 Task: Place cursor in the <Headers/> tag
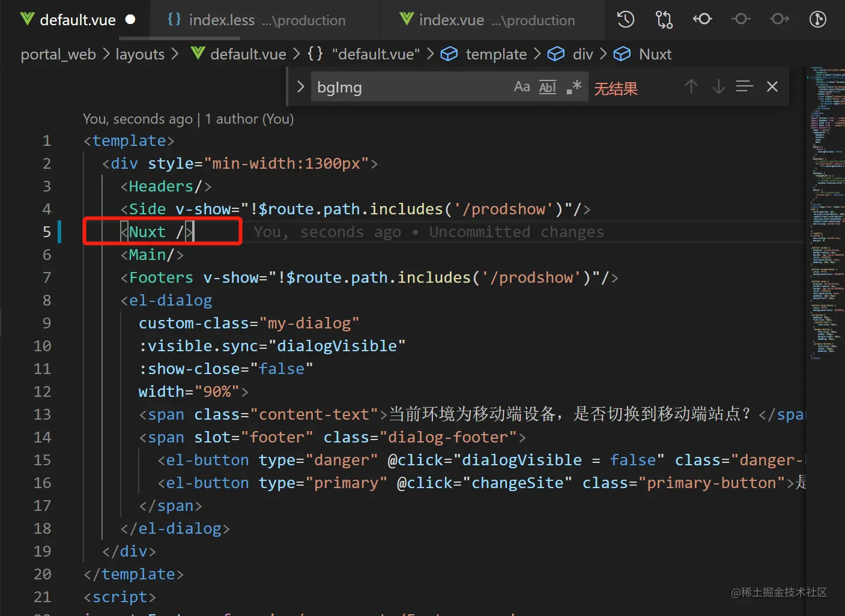[166, 187]
